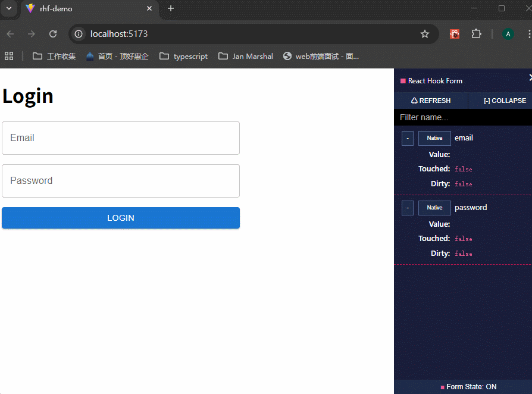The image size is (532, 394).
Task: Open the apps grid in bookmarks bar
Action: pos(9,56)
